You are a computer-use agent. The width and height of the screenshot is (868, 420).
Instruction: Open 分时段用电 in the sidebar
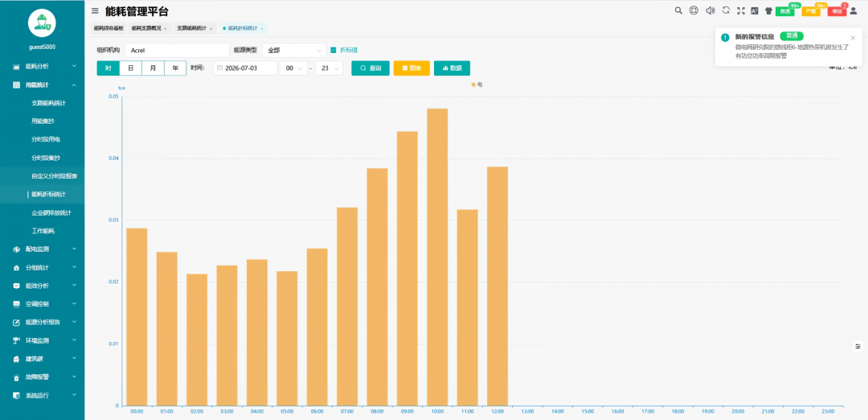(x=46, y=140)
